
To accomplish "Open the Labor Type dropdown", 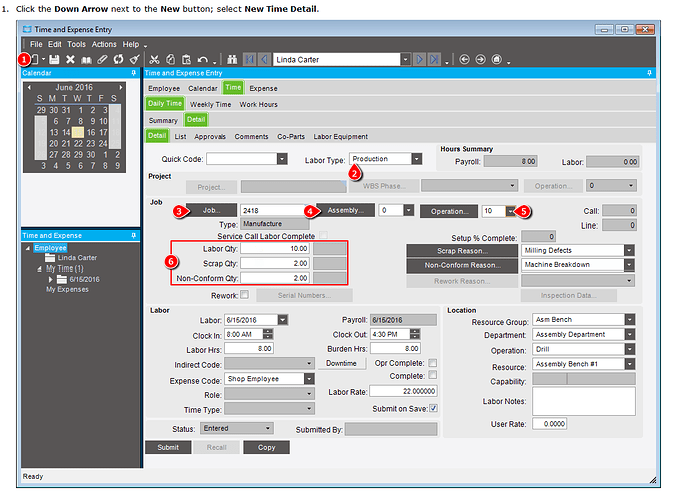I will pyautogui.click(x=417, y=159).
